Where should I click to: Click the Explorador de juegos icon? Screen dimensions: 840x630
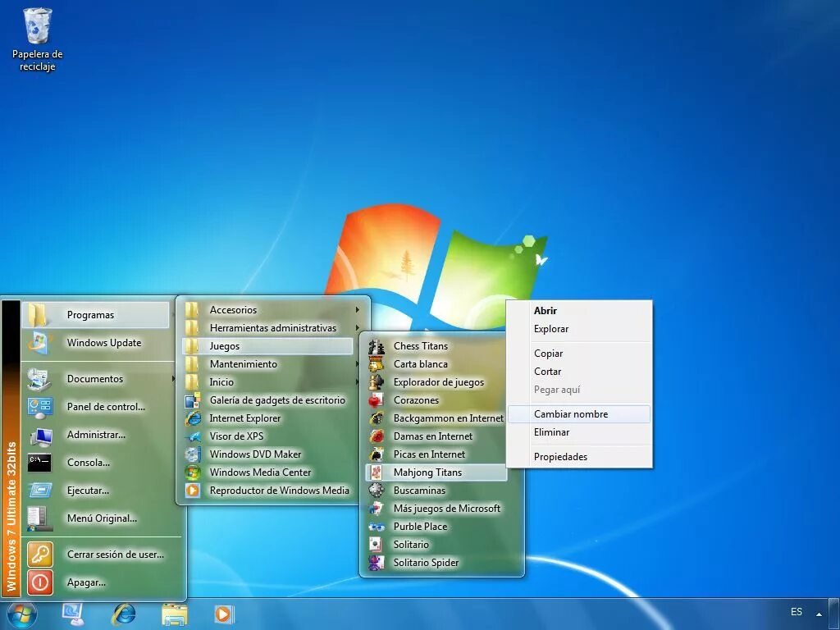(x=376, y=382)
